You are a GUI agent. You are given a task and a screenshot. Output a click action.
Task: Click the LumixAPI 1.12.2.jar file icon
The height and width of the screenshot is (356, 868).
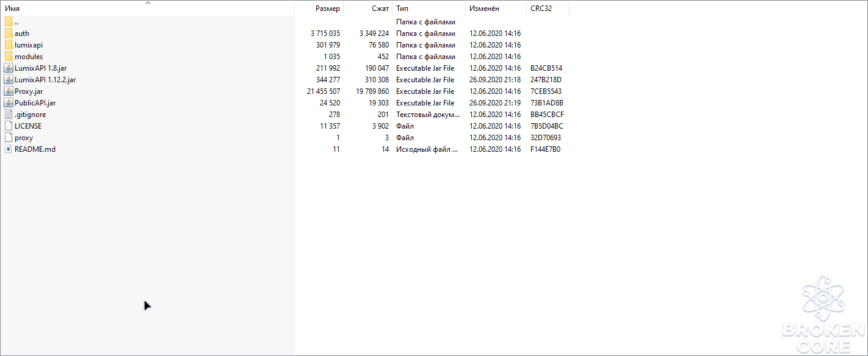pyautogui.click(x=9, y=80)
